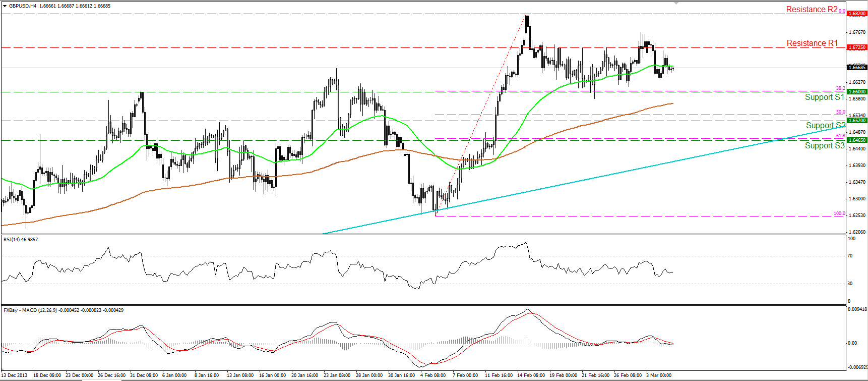
Task: Click the green 1.65200 price tag
Action: 857,121
